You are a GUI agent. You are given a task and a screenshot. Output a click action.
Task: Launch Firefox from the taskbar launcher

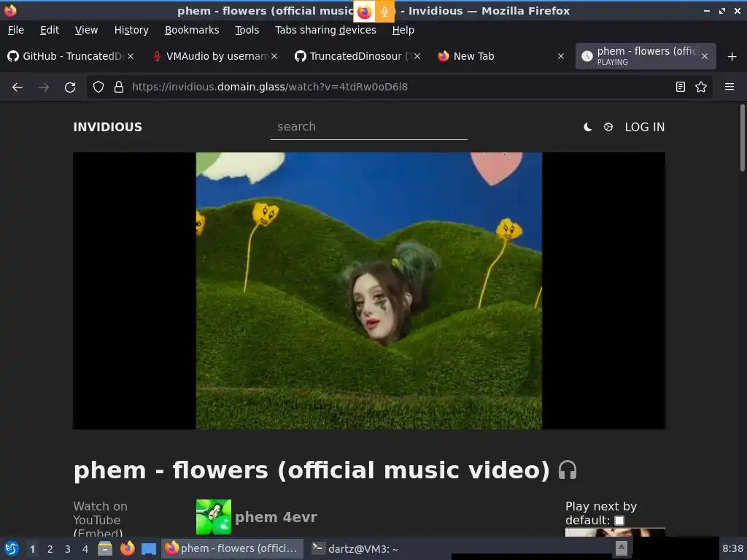(x=127, y=548)
